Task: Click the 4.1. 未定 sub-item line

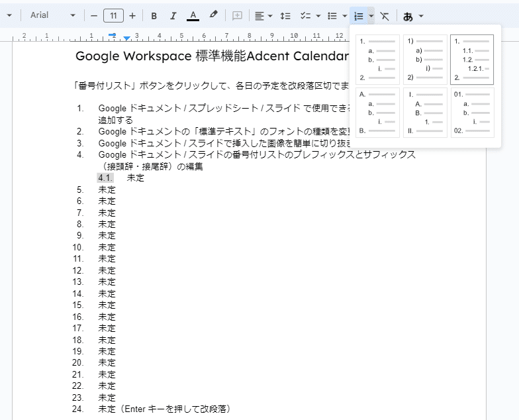Action: click(120, 178)
